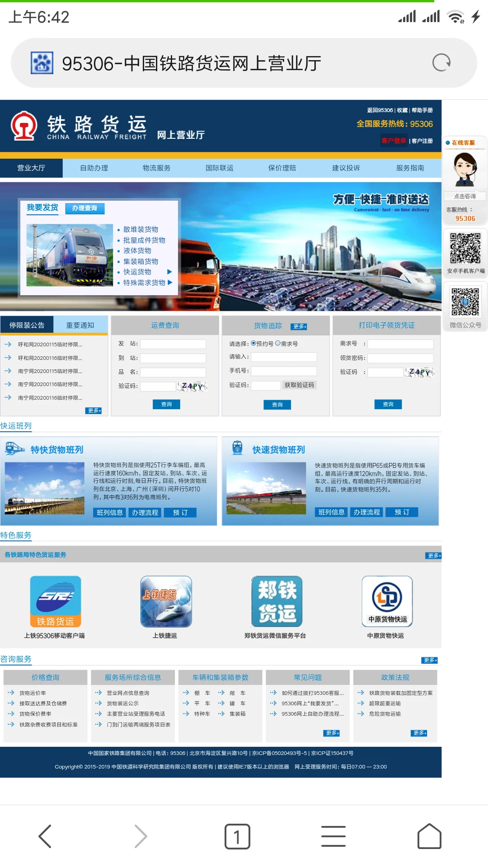488x868 pixels.
Task: Click 获取验证码 button
Action: point(299,385)
